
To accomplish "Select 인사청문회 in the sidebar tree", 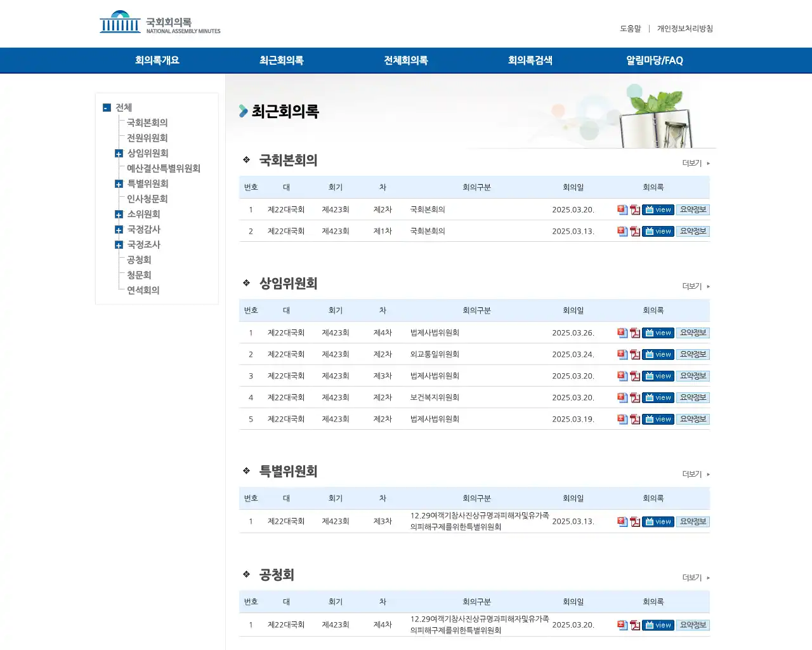I will (147, 199).
